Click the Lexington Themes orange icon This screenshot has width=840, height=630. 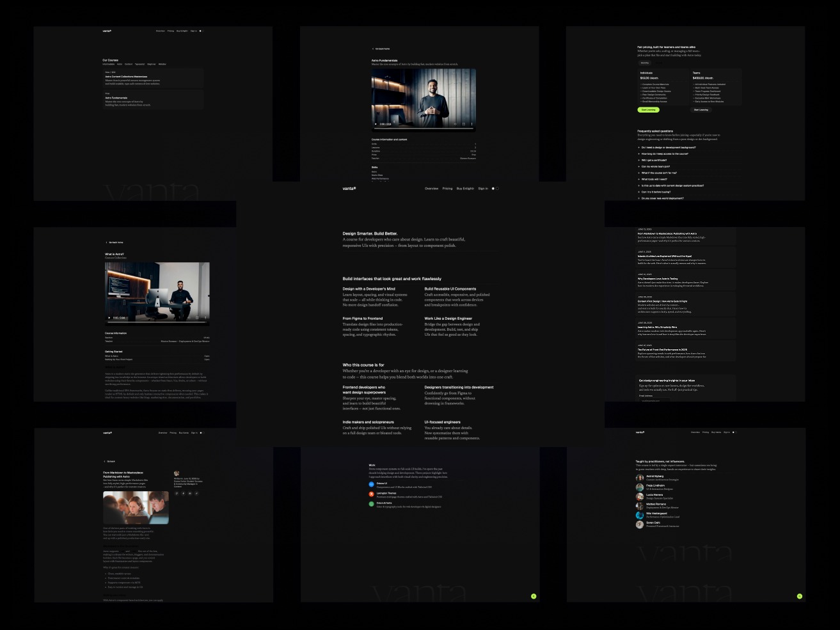tap(371, 494)
